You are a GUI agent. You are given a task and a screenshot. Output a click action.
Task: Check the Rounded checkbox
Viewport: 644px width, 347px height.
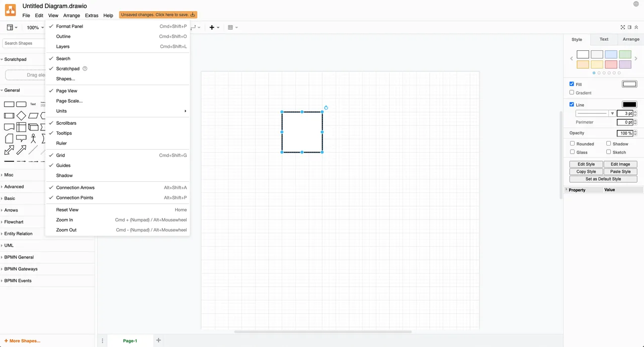pos(572,144)
